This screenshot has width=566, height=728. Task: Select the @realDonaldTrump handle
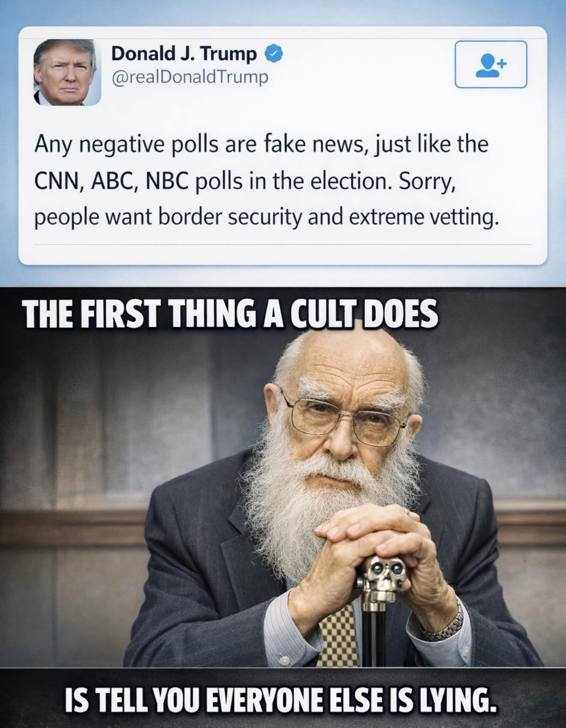tap(190, 77)
